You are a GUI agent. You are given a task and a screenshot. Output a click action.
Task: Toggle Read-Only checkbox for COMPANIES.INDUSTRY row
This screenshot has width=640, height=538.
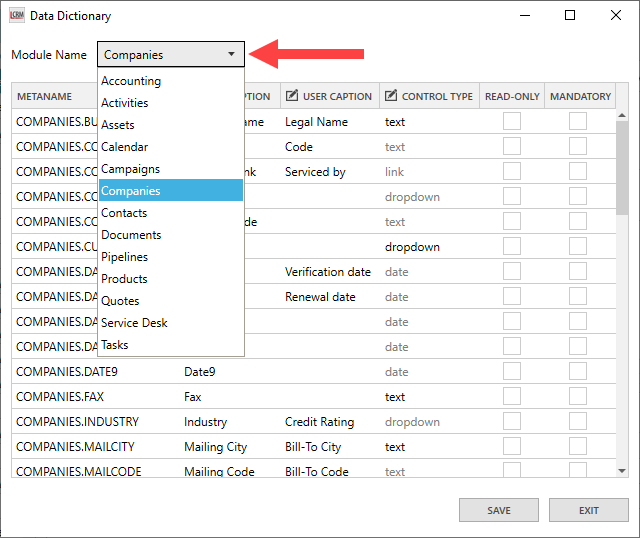512,422
